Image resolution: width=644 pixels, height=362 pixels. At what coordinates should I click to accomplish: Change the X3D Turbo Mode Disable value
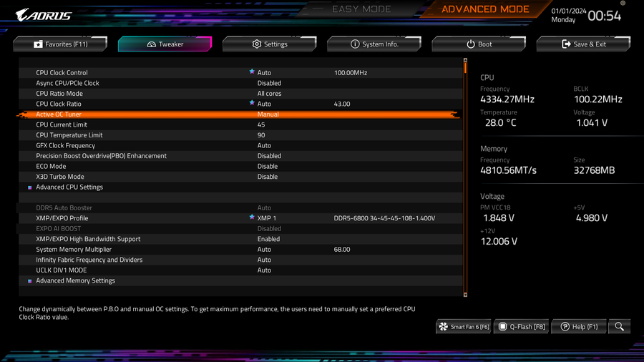point(268,177)
